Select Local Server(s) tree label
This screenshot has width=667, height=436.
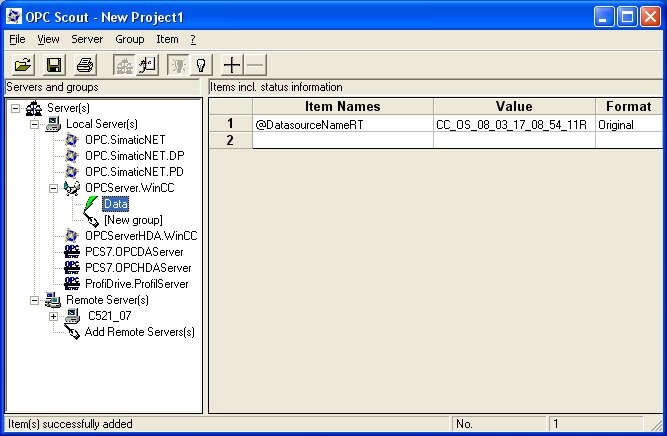(102, 124)
